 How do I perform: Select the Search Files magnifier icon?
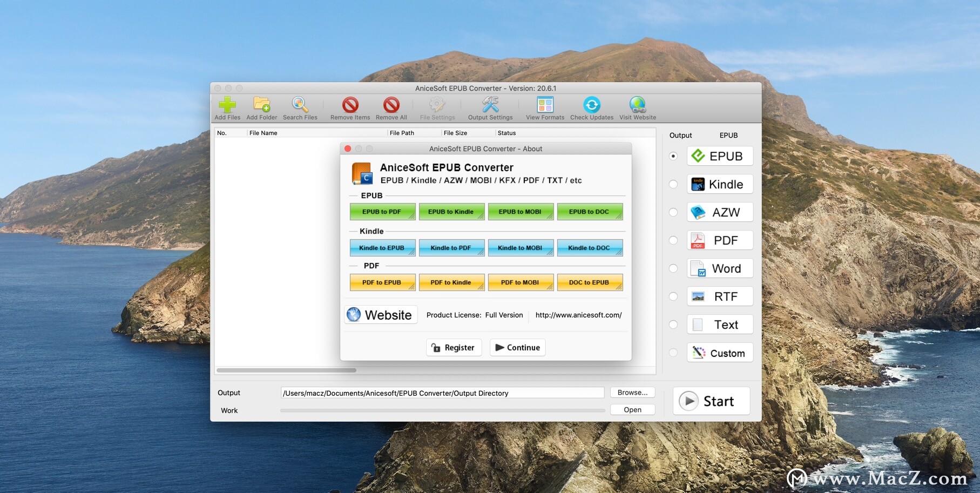click(x=300, y=104)
